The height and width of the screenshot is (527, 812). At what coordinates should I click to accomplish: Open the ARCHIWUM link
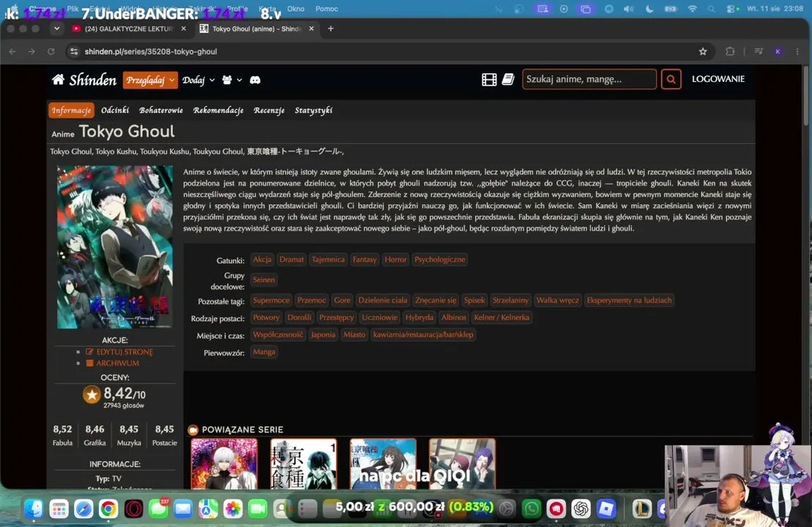click(118, 364)
